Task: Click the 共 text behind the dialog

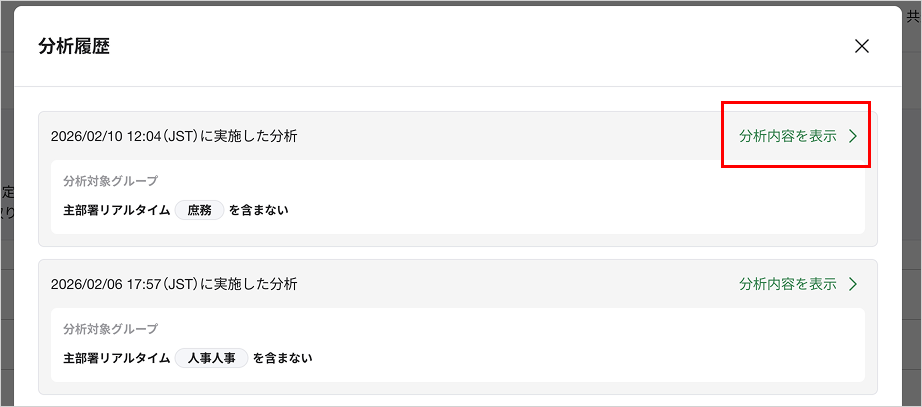Action: click(912, 17)
